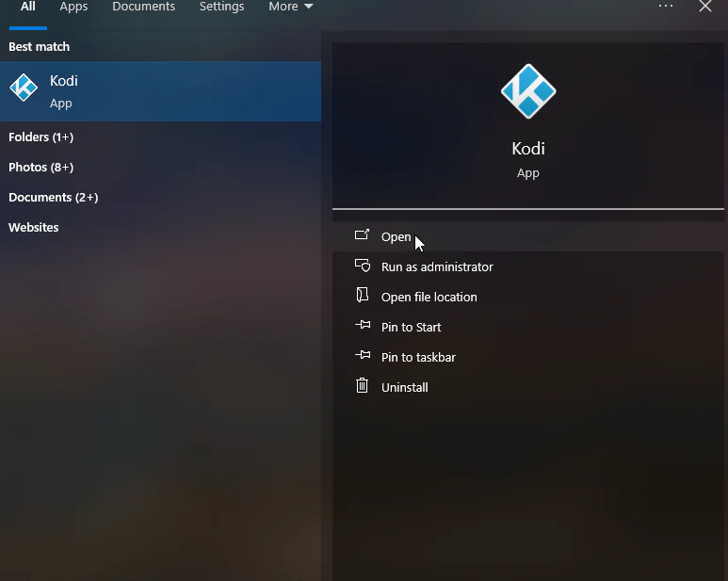The image size is (728, 581).
Task: Switch to the Settings tab
Action: point(221,7)
